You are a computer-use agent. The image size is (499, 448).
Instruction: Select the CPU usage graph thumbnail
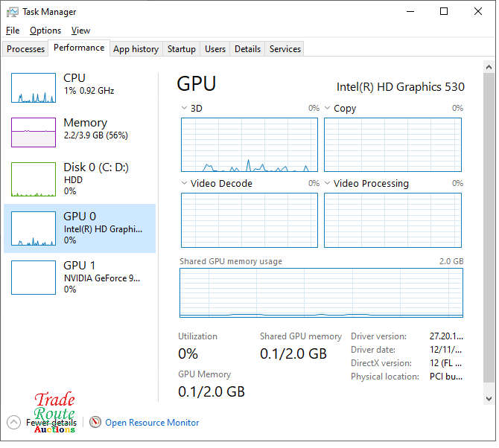click(34, 88)
